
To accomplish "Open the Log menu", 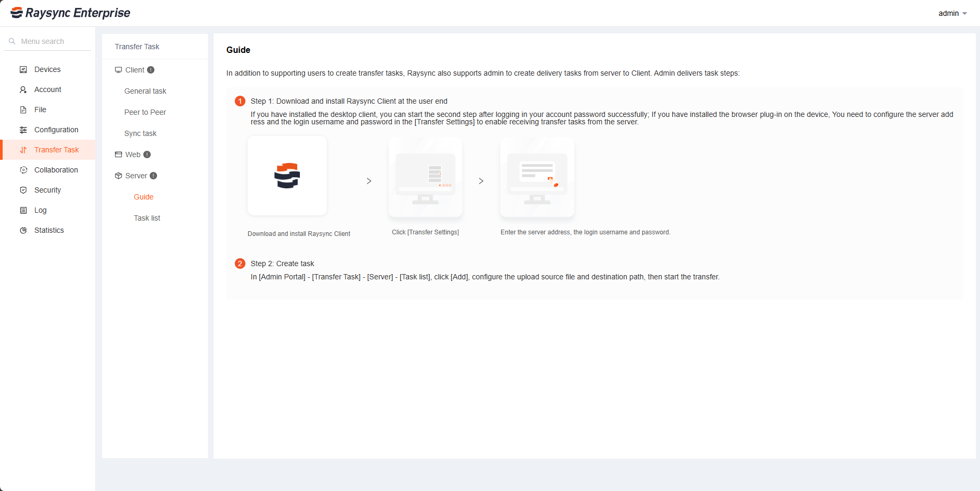I will coord(49,210).
